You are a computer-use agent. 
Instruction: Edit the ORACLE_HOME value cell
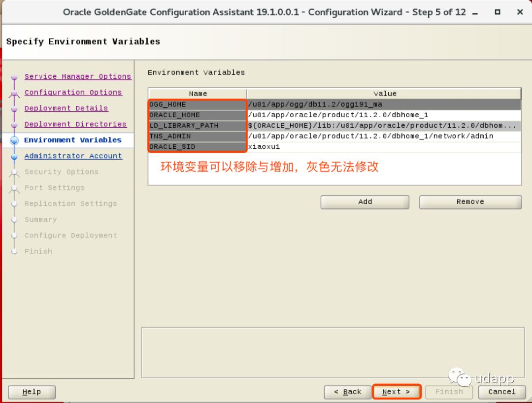point(383,115)
